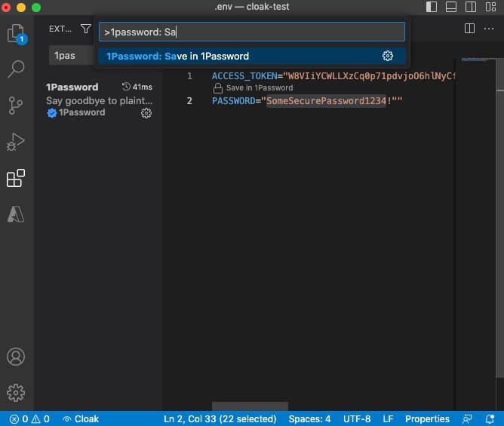Click the Ln 2, Col 33 status entry
This screenshot has width=504, height=426.
pyautogui.click(x=220, y=419)
